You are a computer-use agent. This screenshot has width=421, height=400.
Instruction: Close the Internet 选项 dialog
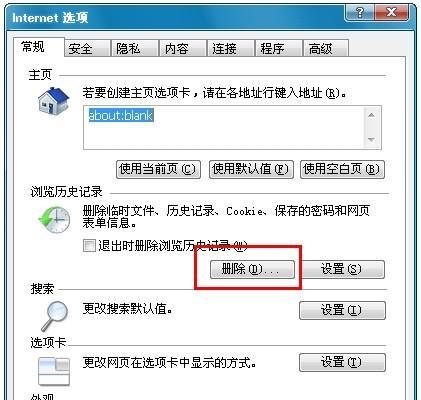(392, 13)
